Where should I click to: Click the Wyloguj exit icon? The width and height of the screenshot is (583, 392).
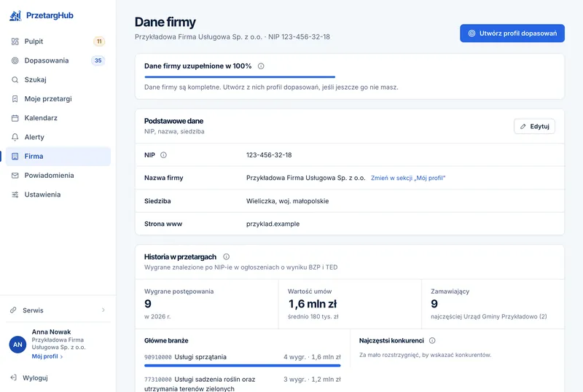(x=13, y=377)
